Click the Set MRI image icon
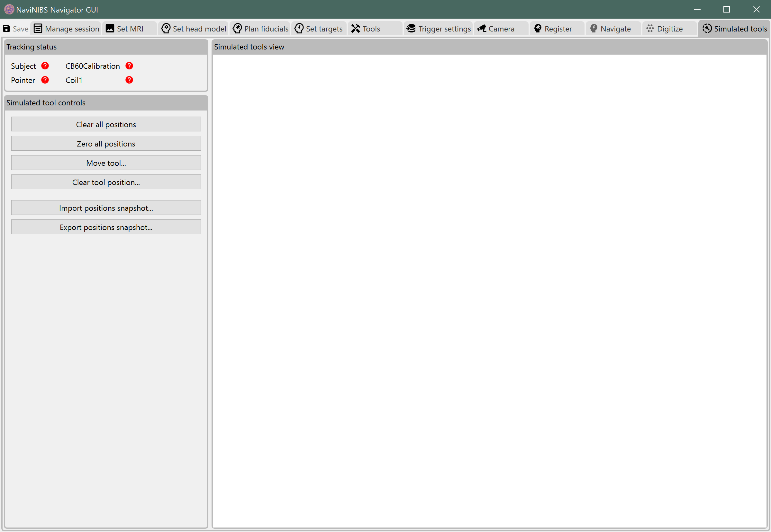This screenshot has height=532, width=771. (x=110, y=29)
